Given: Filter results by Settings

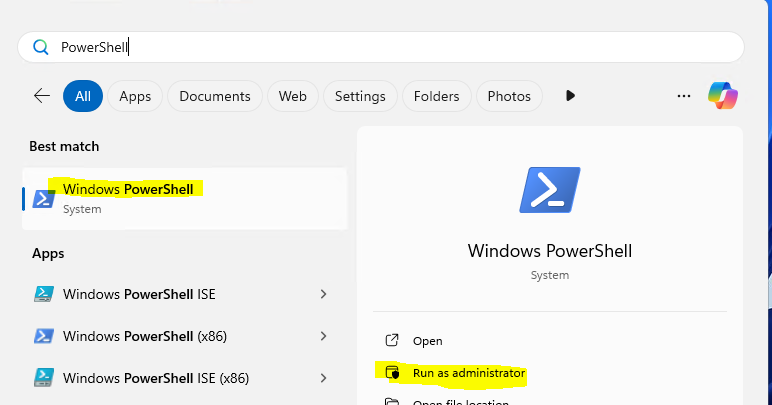Looking at the screenshot, I should [x=360, y=96].
